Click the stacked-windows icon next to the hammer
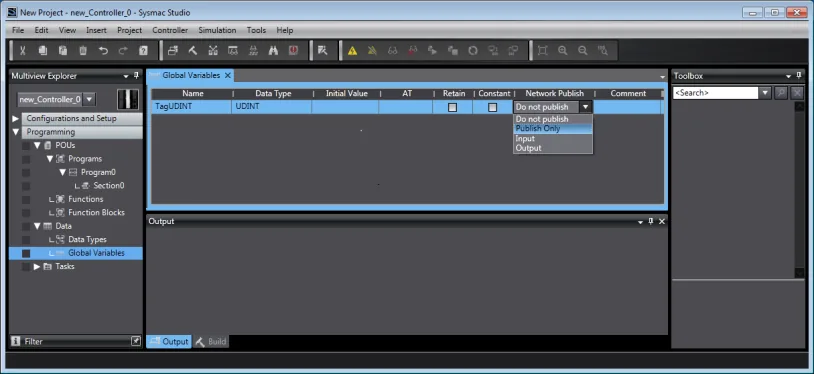This screenshot has width=814, height=374. [x=173, y=50]
